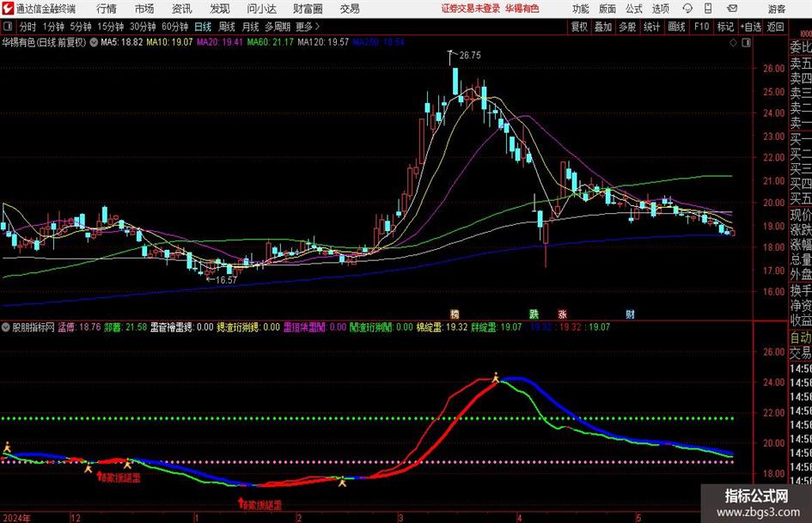Open the 功能 menu
The image size is (812, 523).
[x=581, y=9]
